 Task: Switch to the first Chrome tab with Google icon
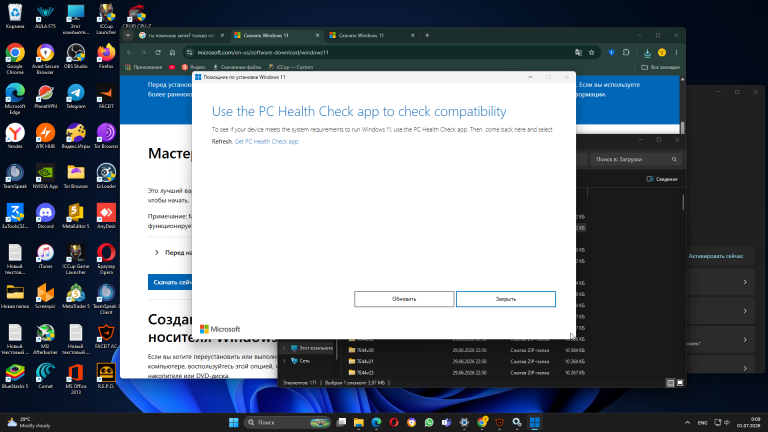point(181,35)
